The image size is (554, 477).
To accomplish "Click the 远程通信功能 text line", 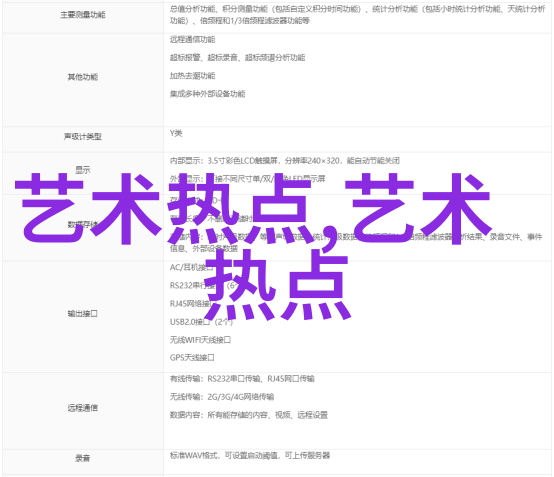I will pos(193,40).
